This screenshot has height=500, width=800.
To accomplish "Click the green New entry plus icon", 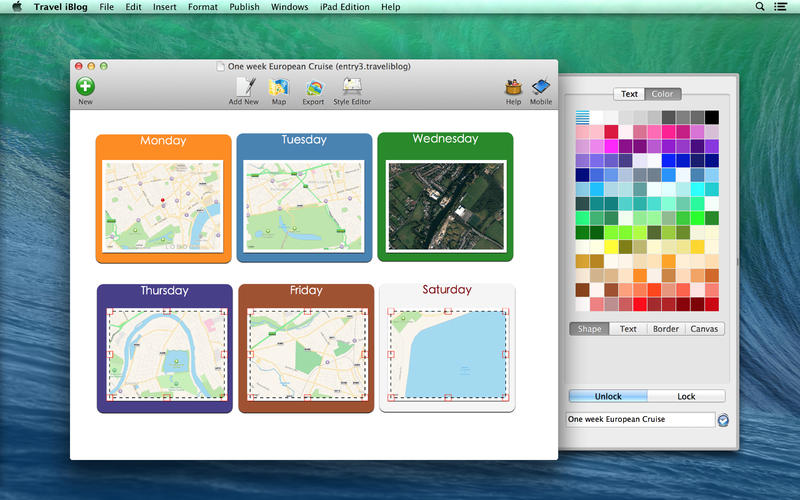I will 85,86.
